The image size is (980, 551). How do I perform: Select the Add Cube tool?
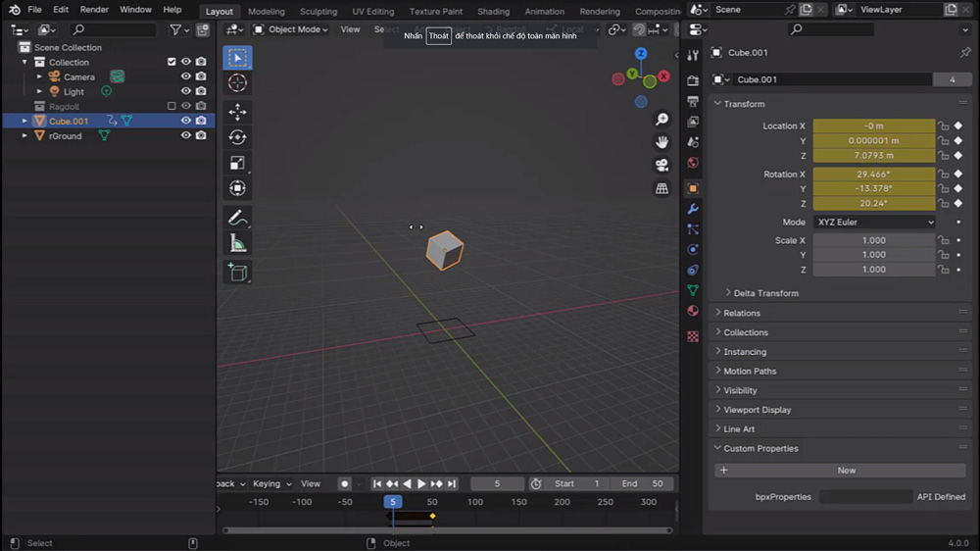click(237, 273)
